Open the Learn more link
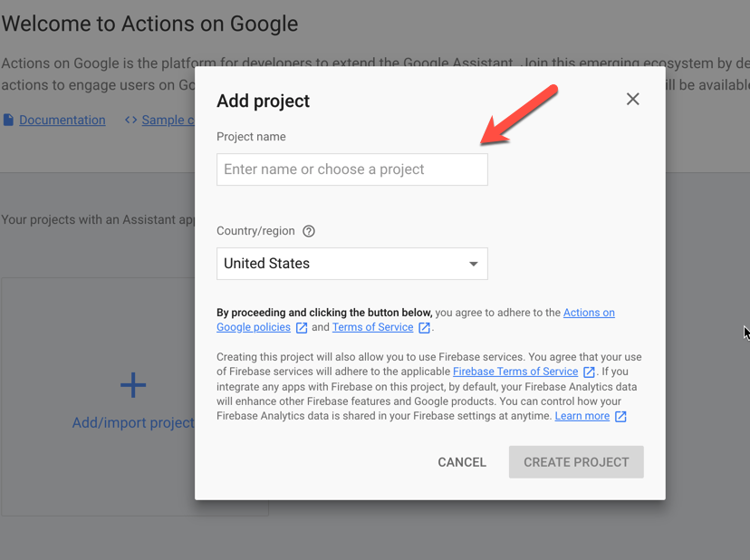750x560 pixels. [x=582, y=416]
